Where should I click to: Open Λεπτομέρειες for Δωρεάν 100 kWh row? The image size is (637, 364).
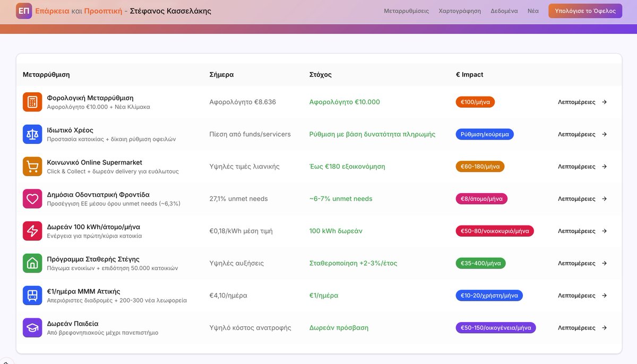[582, 231]
